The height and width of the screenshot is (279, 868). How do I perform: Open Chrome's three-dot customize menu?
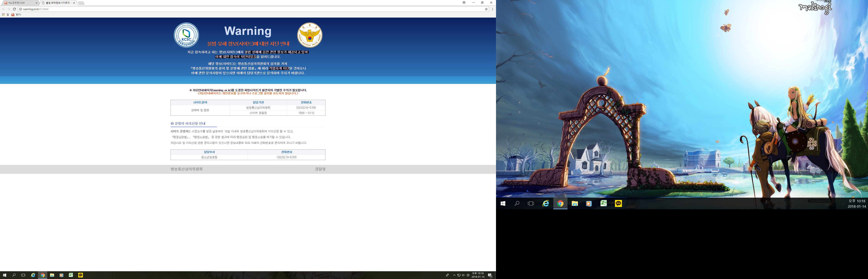click(493, 9)
